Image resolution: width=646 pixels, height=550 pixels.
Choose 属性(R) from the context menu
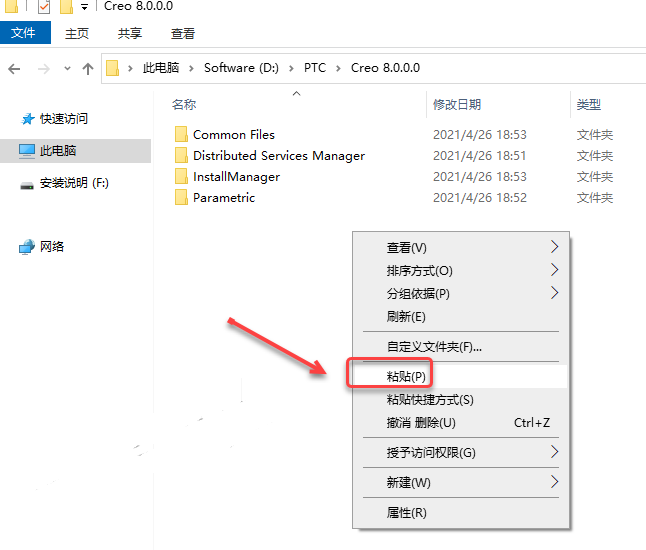tap(461, 513)
